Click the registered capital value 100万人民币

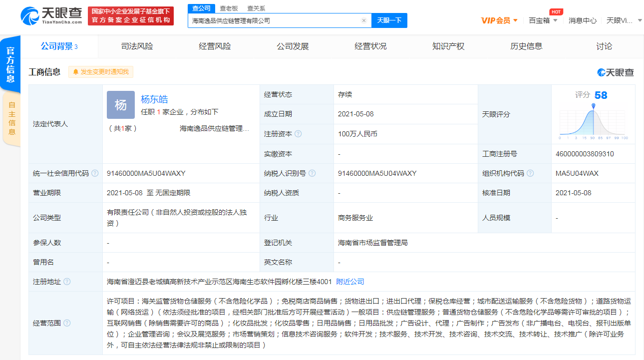coord(357,134)
